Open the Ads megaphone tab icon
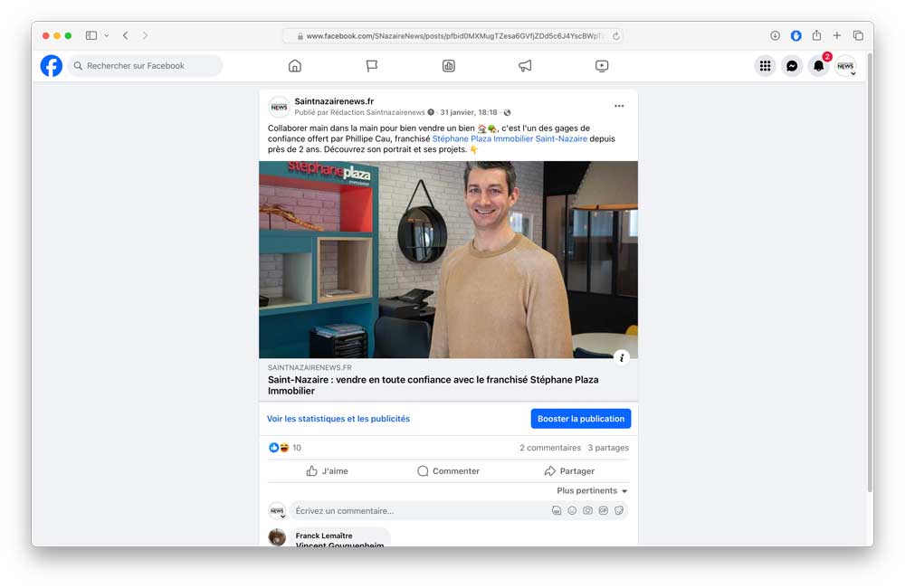Screen dimensions: 905x588 click(525, 66)
